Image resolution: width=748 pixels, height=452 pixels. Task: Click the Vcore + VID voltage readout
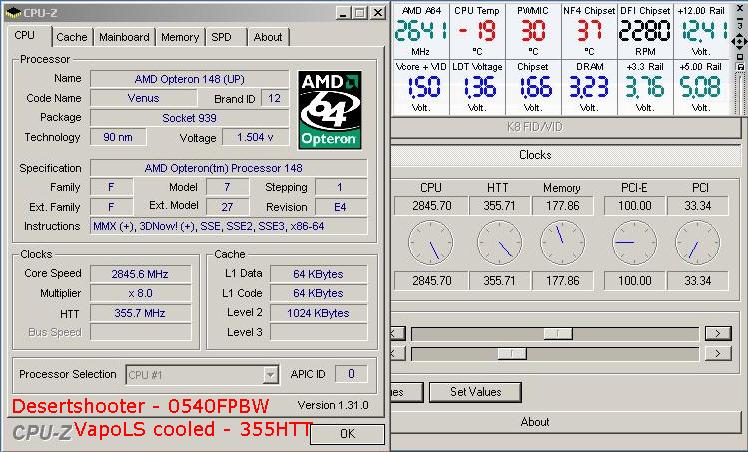click(x=421, y=87)
